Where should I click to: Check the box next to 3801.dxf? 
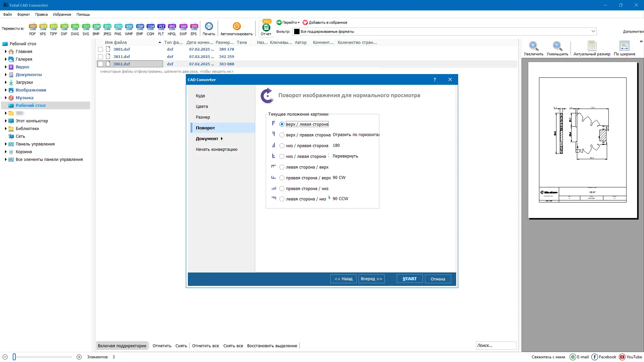(100, 49)
